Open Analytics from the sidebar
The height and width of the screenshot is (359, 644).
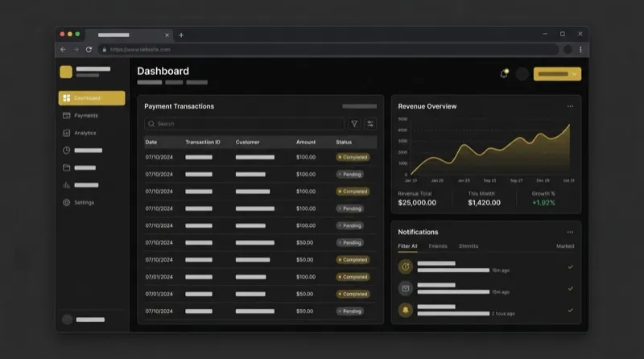pos(85,133)
